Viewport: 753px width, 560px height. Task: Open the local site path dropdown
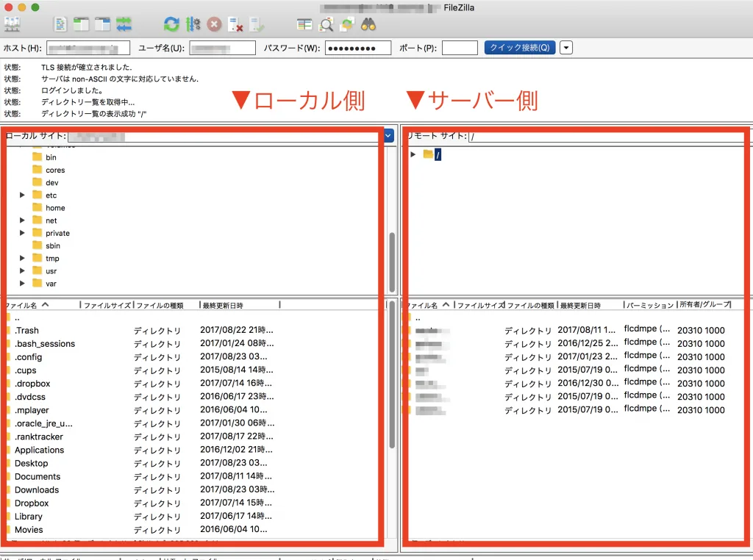[x=388, y=136]
